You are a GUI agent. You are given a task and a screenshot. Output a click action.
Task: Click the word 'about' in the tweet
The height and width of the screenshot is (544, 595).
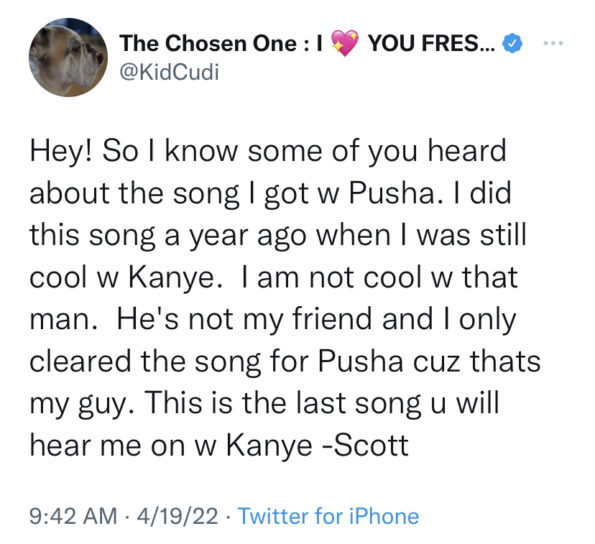[70, 193]
